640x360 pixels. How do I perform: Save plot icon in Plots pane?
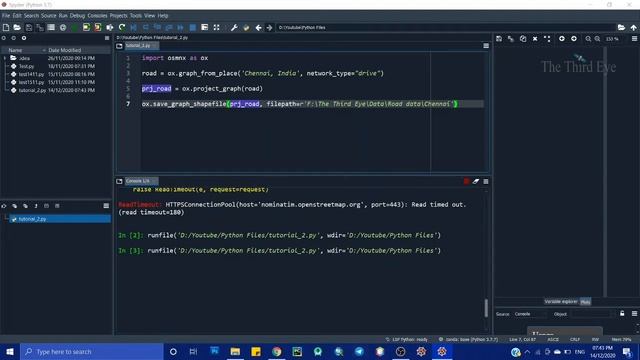(x=499, y=39)
